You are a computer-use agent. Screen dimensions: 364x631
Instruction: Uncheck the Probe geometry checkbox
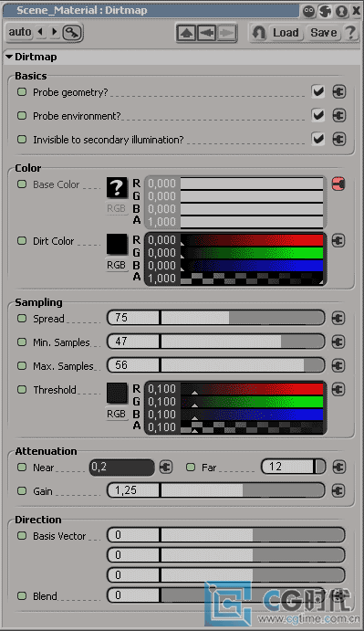[318, 91]
